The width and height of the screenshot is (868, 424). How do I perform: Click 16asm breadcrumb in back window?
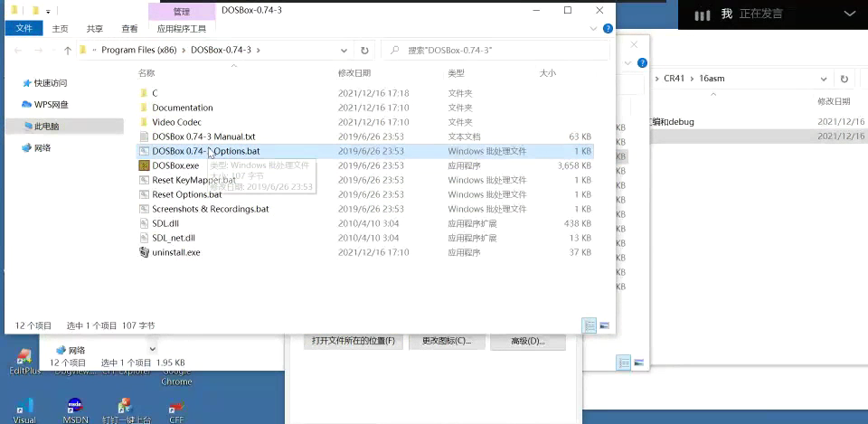tap(712, 79)
